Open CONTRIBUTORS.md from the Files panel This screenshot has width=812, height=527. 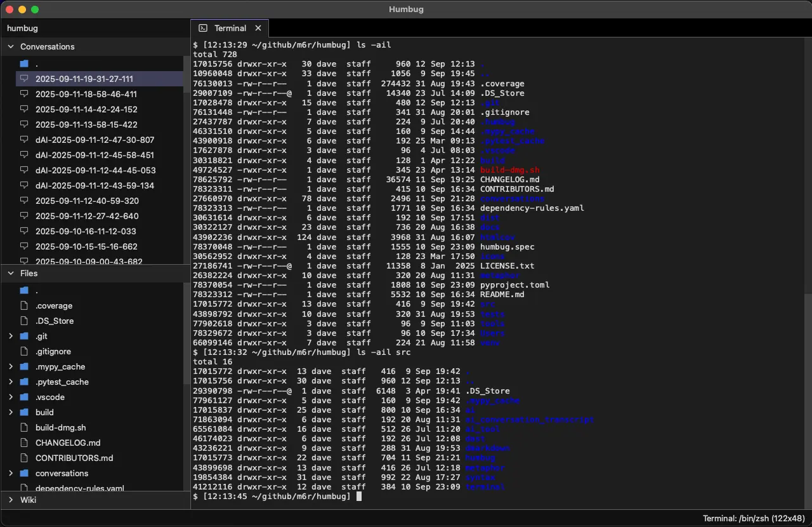pos(74,458)
